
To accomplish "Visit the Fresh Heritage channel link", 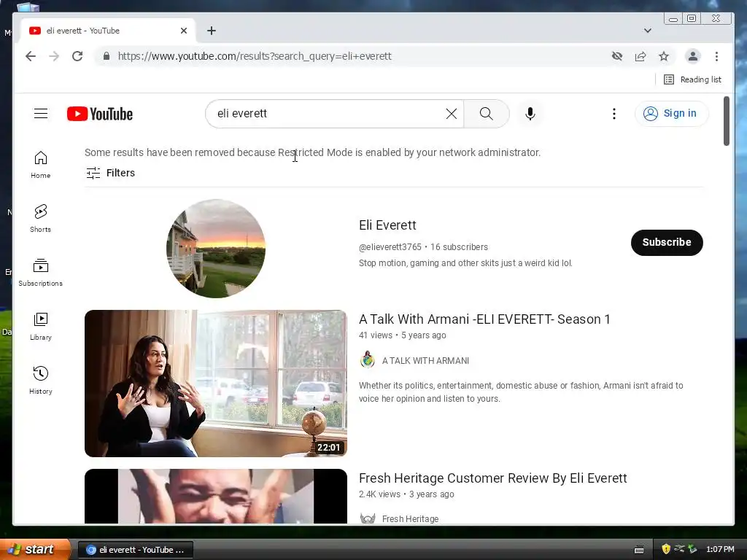I will click(x=410, y=518).
